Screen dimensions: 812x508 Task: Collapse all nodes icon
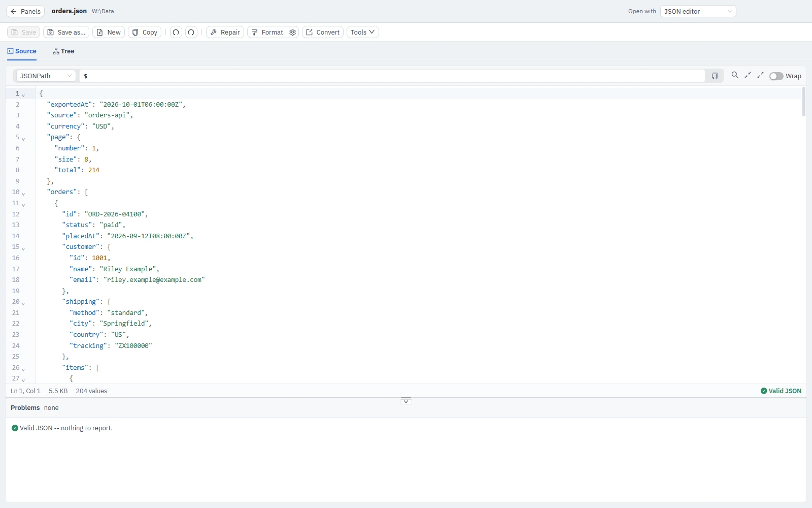748,75
